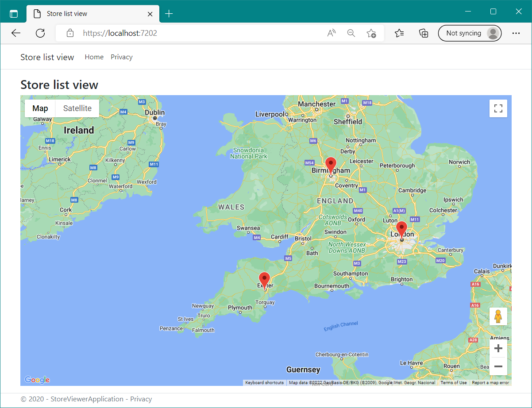Click the zoom out magnifier in address bar
The image size is (532, 408).
[351, 33]
